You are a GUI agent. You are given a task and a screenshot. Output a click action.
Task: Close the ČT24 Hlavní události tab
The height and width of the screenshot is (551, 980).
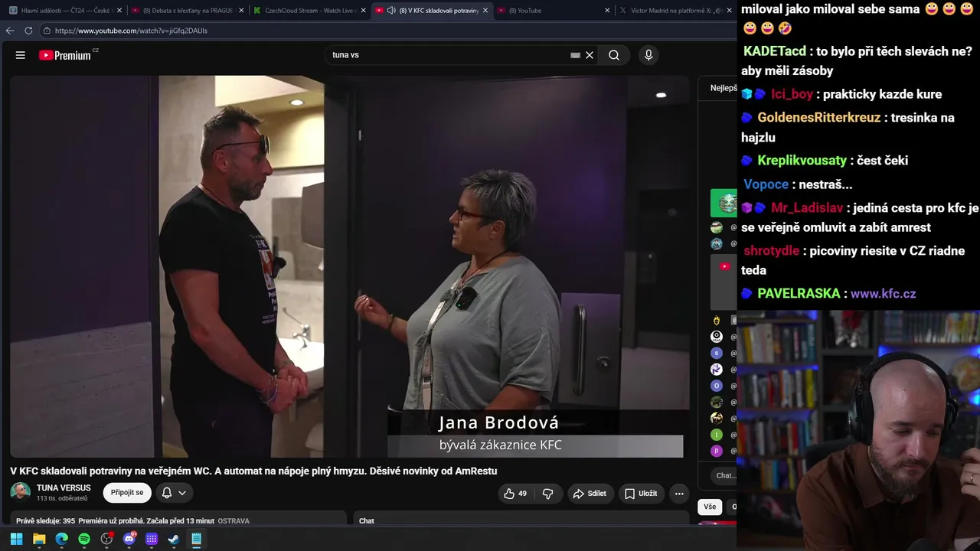click(x=119, y=11)
